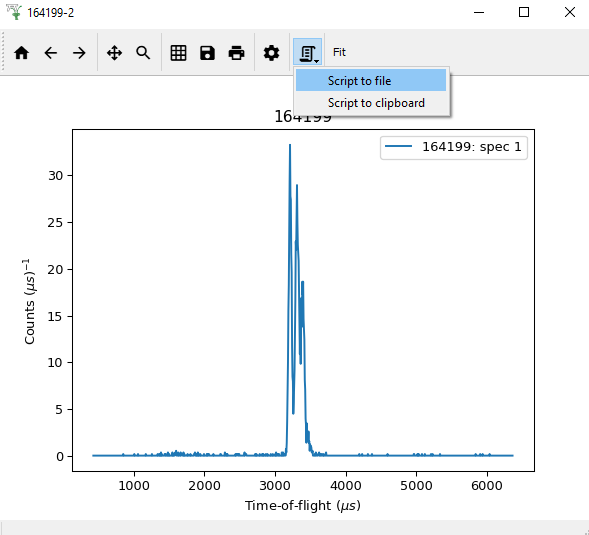This screenshot has height=535, width=589.
Task: Go forward to next view arrow
Action: [79, 53]
